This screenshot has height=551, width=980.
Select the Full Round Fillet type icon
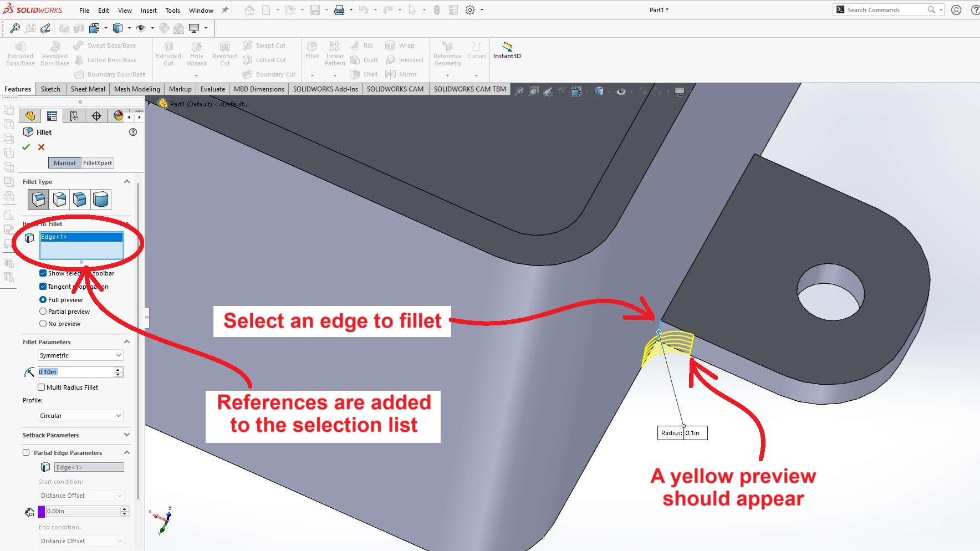point(100,200)
